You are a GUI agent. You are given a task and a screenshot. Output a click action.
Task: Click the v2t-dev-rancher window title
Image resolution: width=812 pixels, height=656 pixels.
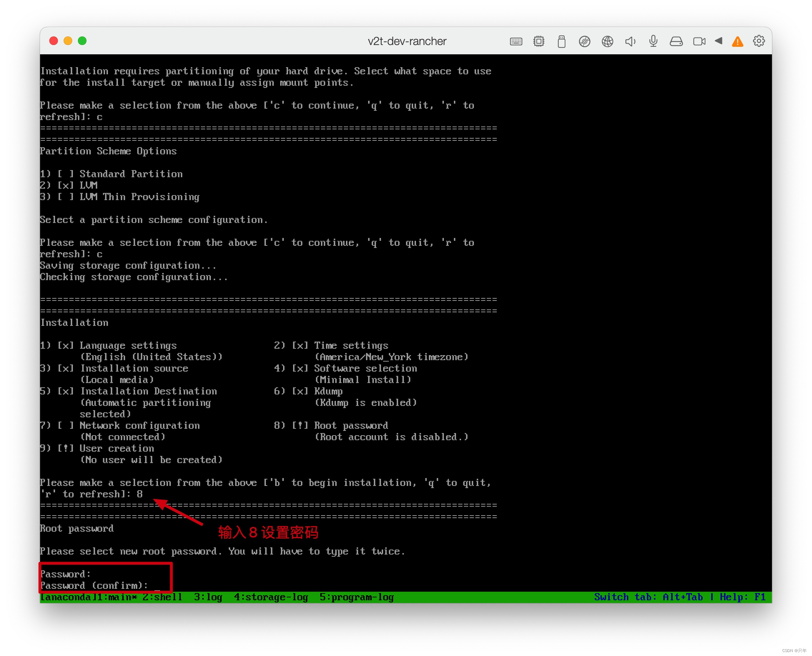point(407,41)
